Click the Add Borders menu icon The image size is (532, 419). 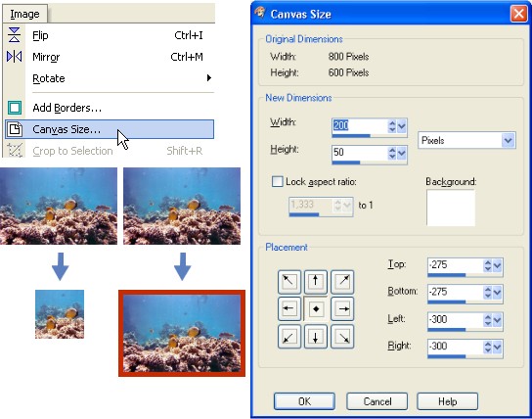[15, 108]
